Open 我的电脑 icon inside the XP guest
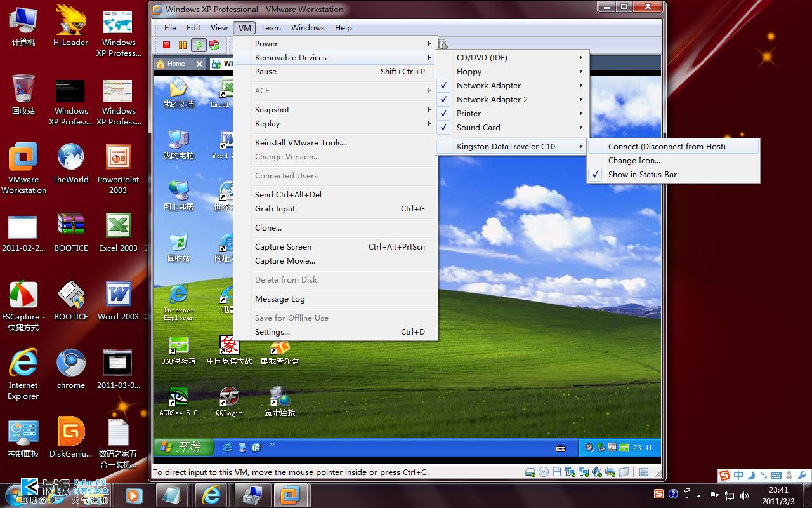The image size is (812, 508). 178,145
